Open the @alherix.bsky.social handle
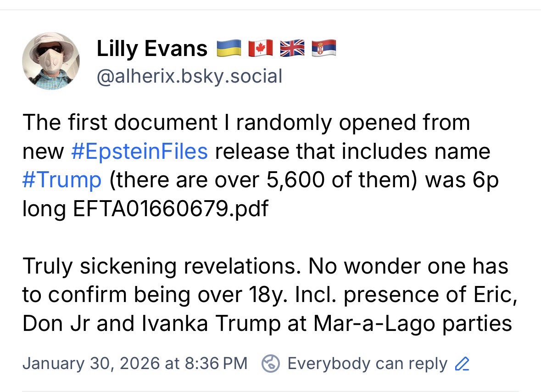Viewport: 541px width, 392px height. [x=189, y=76]
